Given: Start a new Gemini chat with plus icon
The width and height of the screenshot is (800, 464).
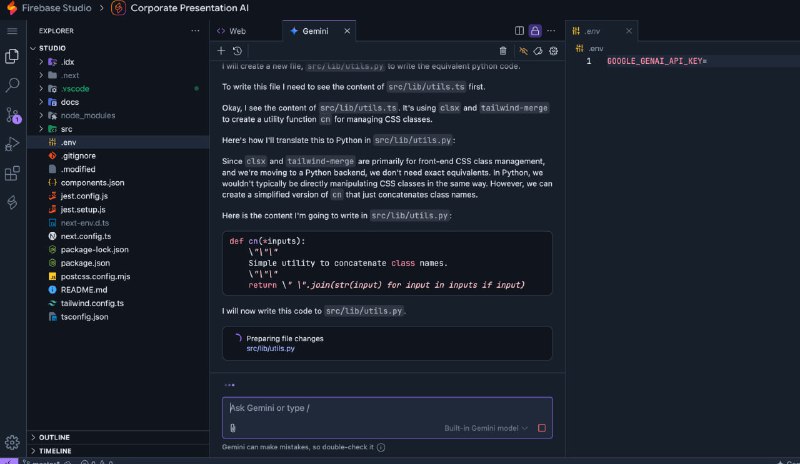Looking at the screenshot, I should pyautogui.click(x=221, y=51).
